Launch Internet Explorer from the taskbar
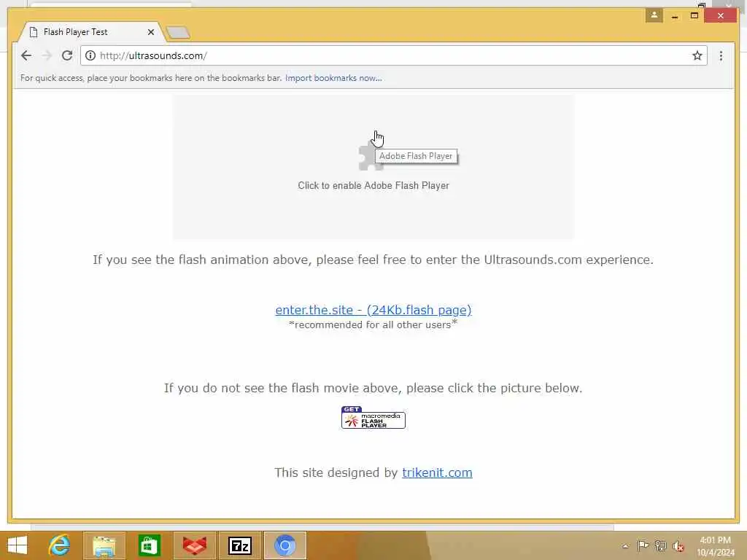 coord(60,545)
